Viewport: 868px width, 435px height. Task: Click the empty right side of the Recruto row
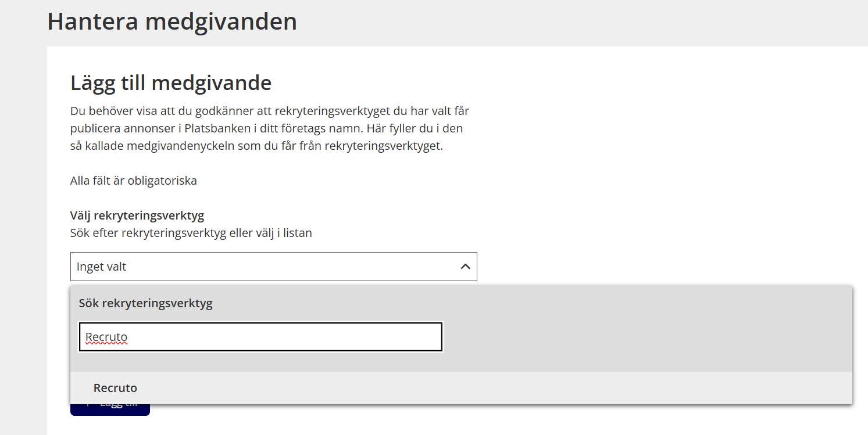(581, 388)
